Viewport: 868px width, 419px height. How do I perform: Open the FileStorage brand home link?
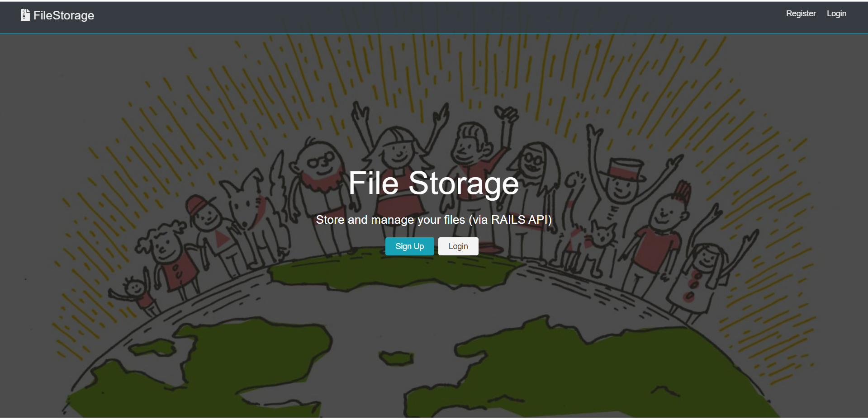[x=57, y=15]
